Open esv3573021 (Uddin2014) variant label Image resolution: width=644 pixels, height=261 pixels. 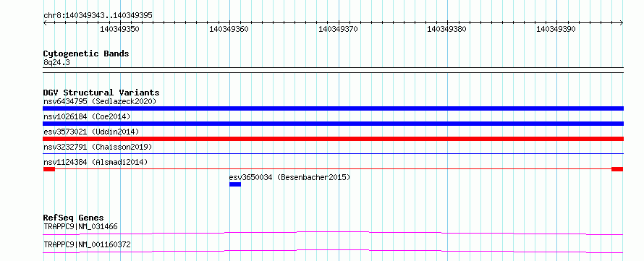91,132
